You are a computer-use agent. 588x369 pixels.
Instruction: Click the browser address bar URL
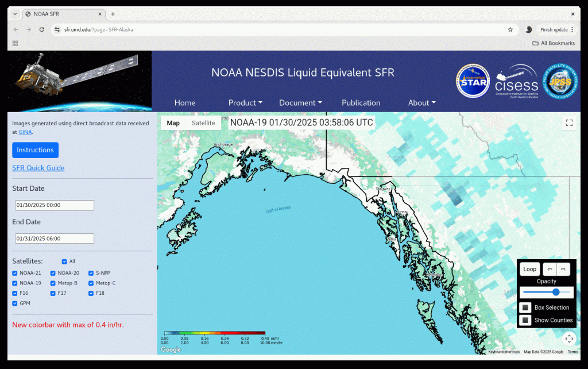pyautogui.click(x=99, y=30)
